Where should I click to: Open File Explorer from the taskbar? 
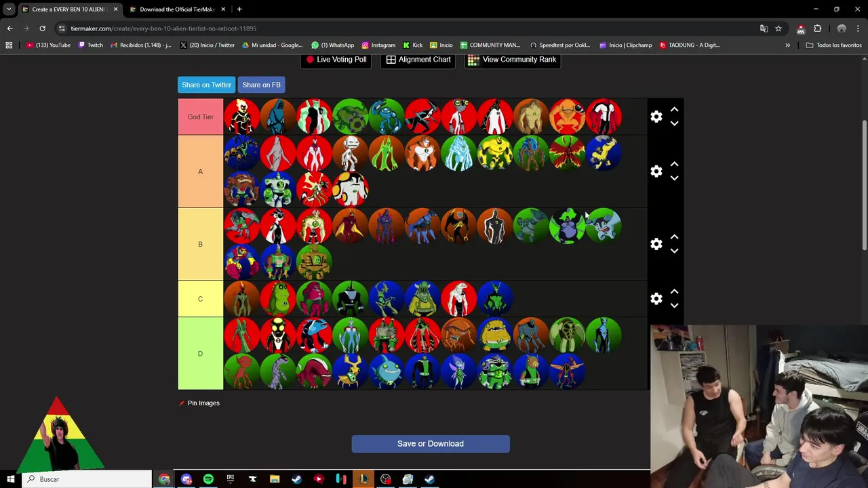275,479
